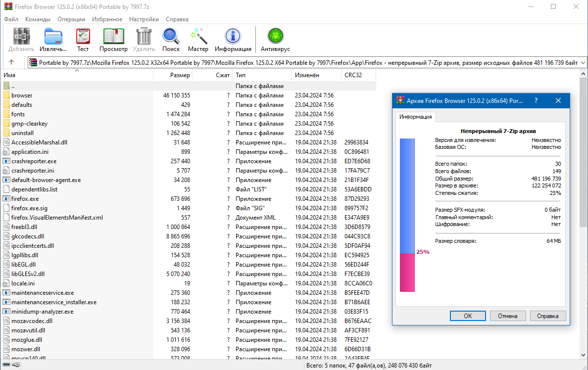Screen dimensions: 588x370
Task: Open the Избранное menu
Action: click(107, 19)
